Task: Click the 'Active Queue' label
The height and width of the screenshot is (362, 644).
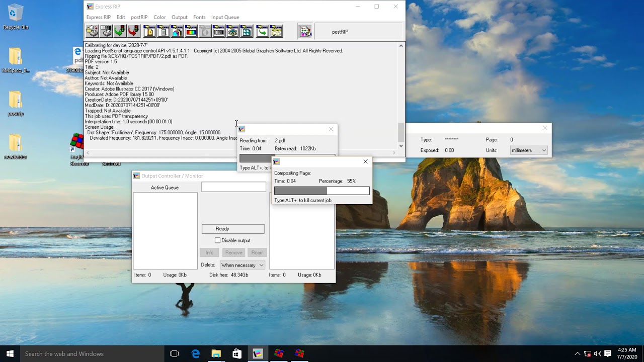Action: pos(165,188)
